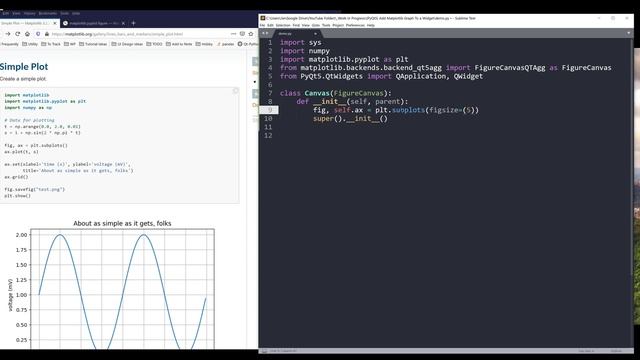Open the tracking protection shield icon
This screenshot has width=640, height=360.
click(x=38, y=34)
